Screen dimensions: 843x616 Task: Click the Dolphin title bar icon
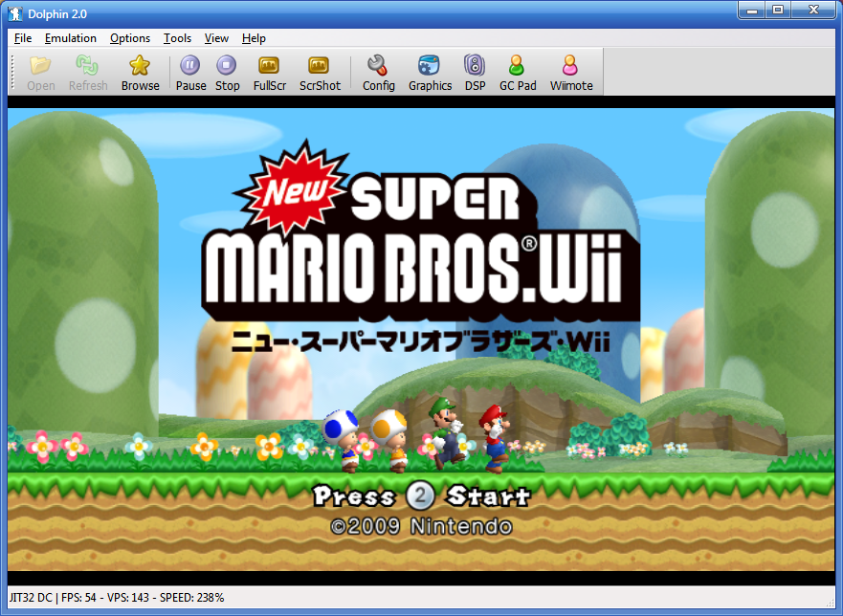click(15, 14)
